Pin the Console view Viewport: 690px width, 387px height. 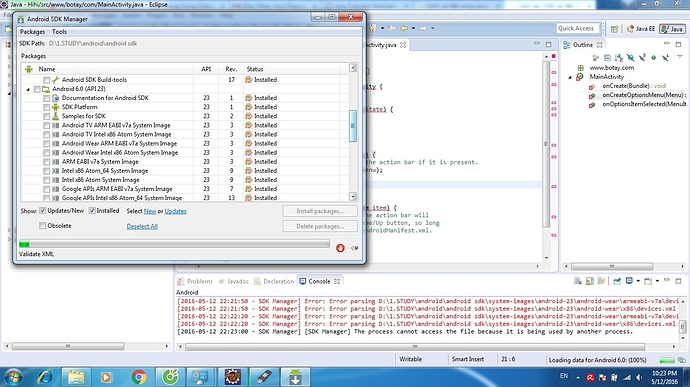(x=617, y=281)
